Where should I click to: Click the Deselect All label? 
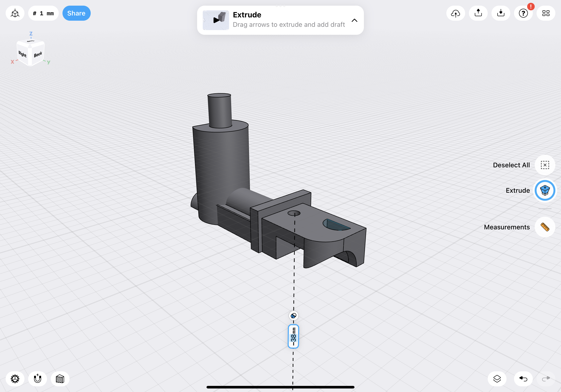pyautogui.click(x=511, y=165)
